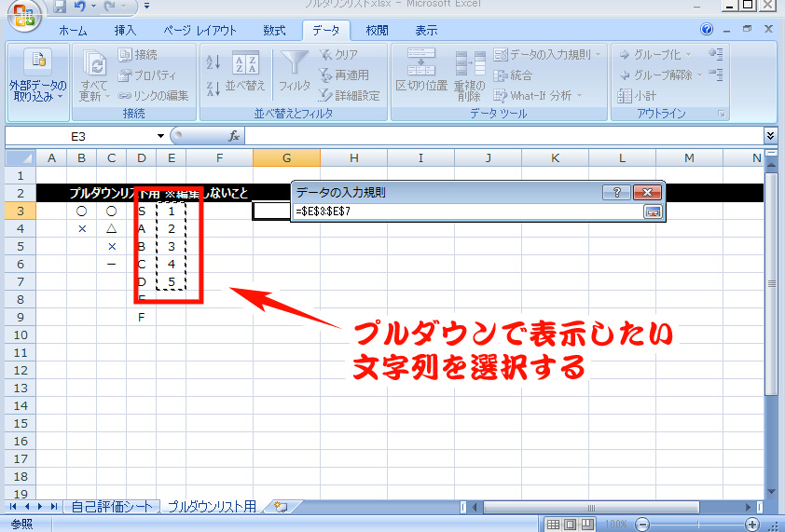785x532 pixels.
Task: Click the グループ化 button
Action: click(x=650, y=55)
